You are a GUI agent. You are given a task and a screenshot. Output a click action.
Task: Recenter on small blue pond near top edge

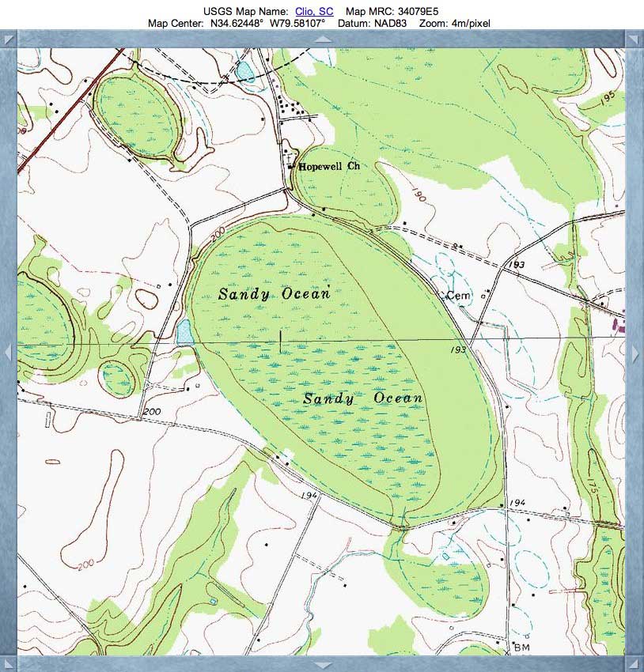[x=244, y=70]
